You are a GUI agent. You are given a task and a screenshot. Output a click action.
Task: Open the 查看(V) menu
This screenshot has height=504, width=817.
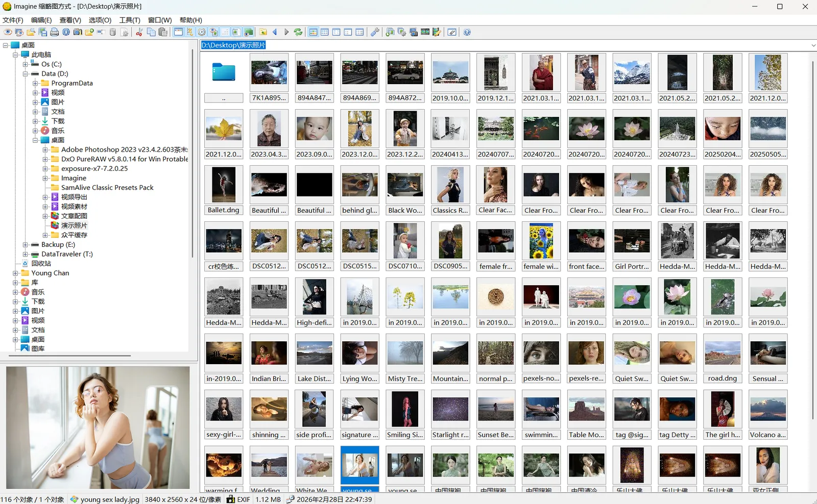click(x=69, y=20)
